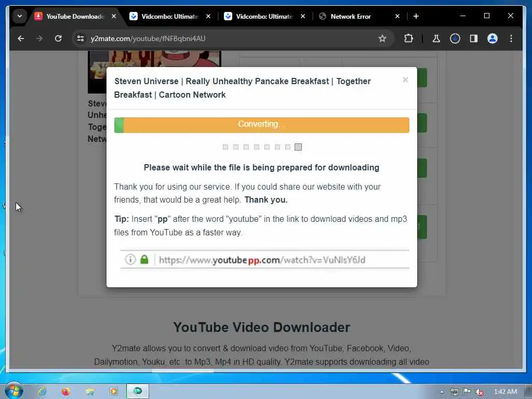Close the Converting dialog with X
The width and height of the screenshot is (532, 399).
405,79
